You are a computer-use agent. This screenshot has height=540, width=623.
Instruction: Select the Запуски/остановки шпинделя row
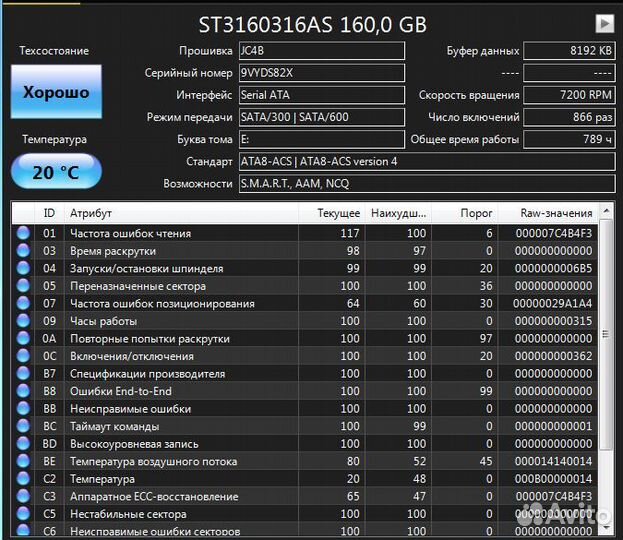pyautogui.click(x=305, y=268)
